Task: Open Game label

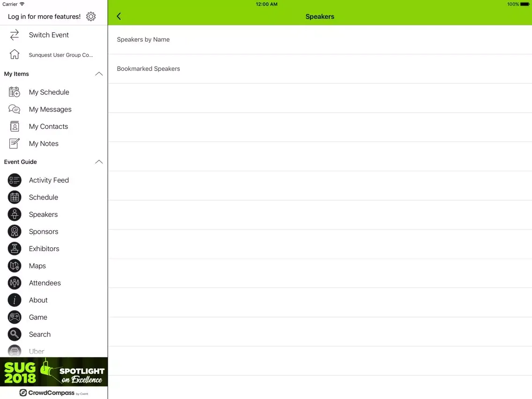Action: (x=38, y=317)
